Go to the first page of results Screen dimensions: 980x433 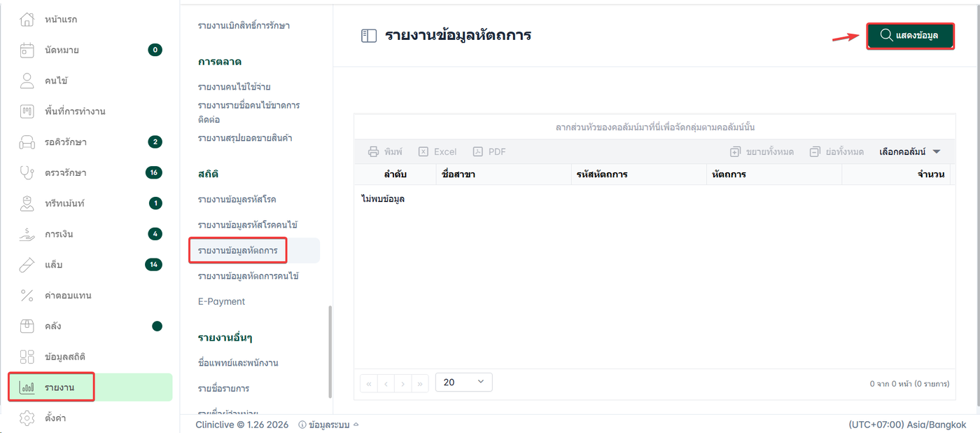point(368,383)
